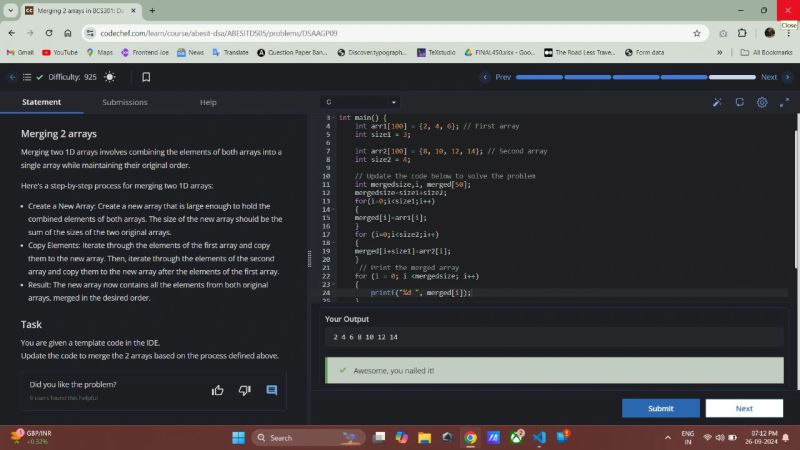Screen dimensions: 800x450
Task: Open Visual Studio Code from taskbar
Action: [x=539, y=438]
